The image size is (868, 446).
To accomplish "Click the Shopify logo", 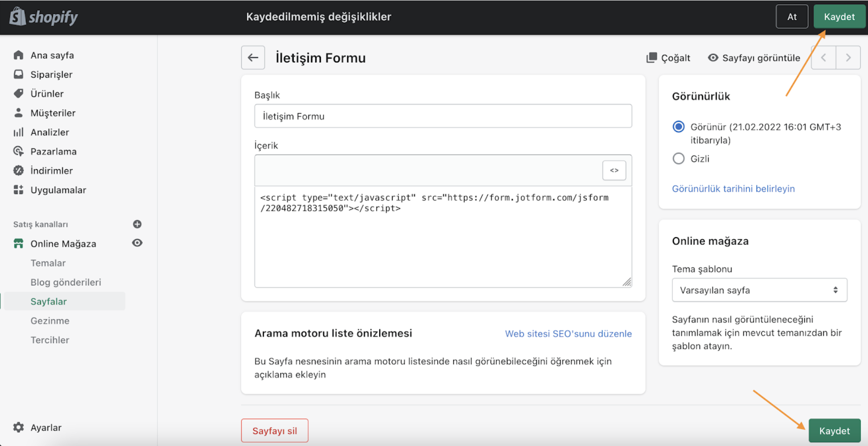I will 44,17.
